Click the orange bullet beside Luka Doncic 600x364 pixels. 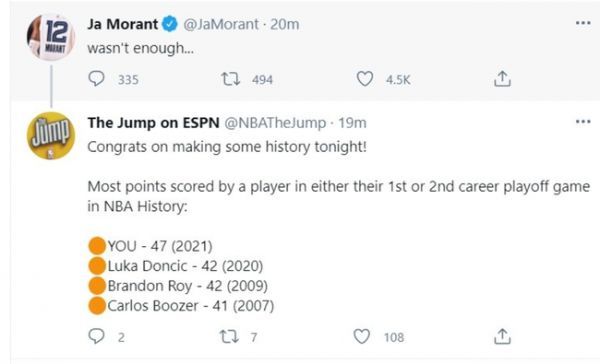pos(97,266)
